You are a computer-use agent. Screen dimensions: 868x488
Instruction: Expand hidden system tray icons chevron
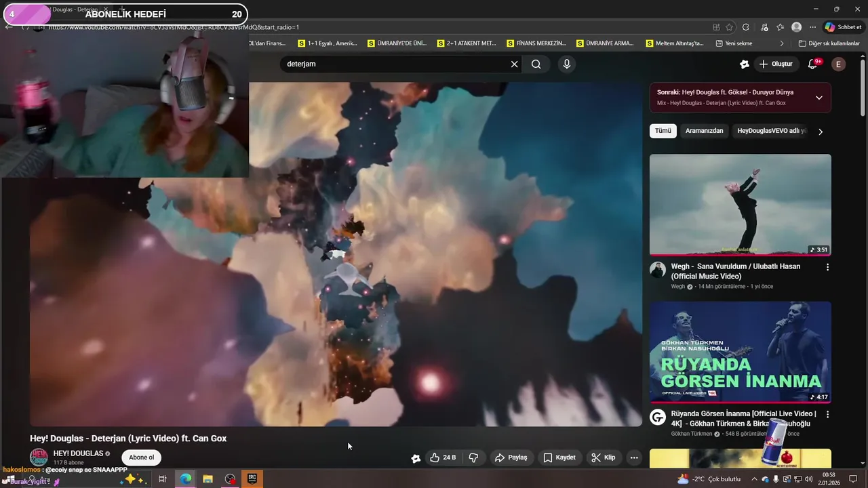pos(754,479)
